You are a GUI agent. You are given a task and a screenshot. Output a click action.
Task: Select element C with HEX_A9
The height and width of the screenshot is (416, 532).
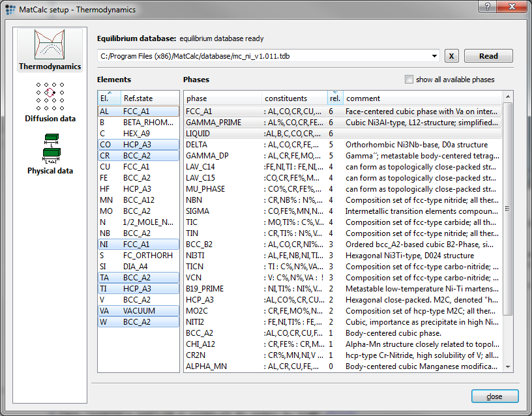[138, 134]
